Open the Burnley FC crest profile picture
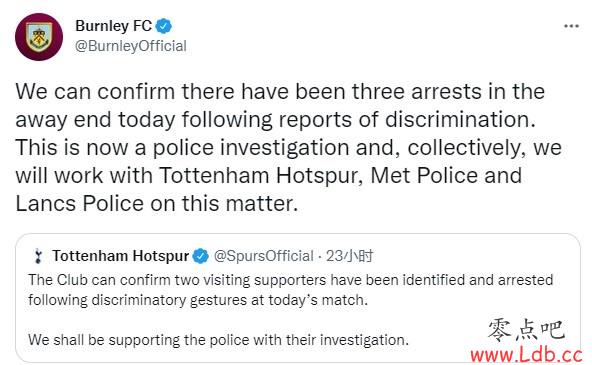This screenshot has height=365, width=592. tap(39, 37)
